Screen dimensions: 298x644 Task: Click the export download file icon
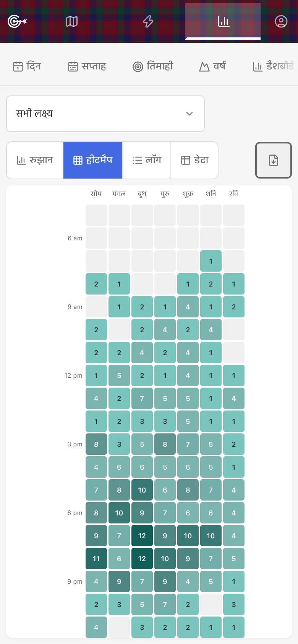(x=274, y=160)
